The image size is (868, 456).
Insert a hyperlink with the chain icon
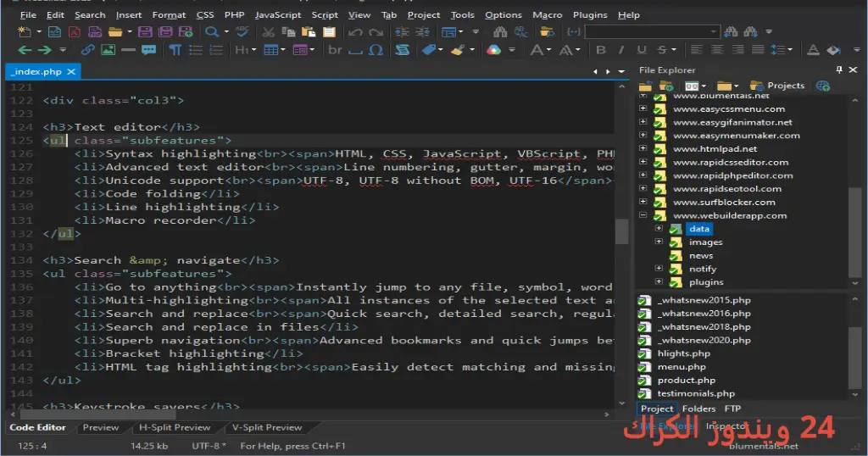click(x=87, y=50)
